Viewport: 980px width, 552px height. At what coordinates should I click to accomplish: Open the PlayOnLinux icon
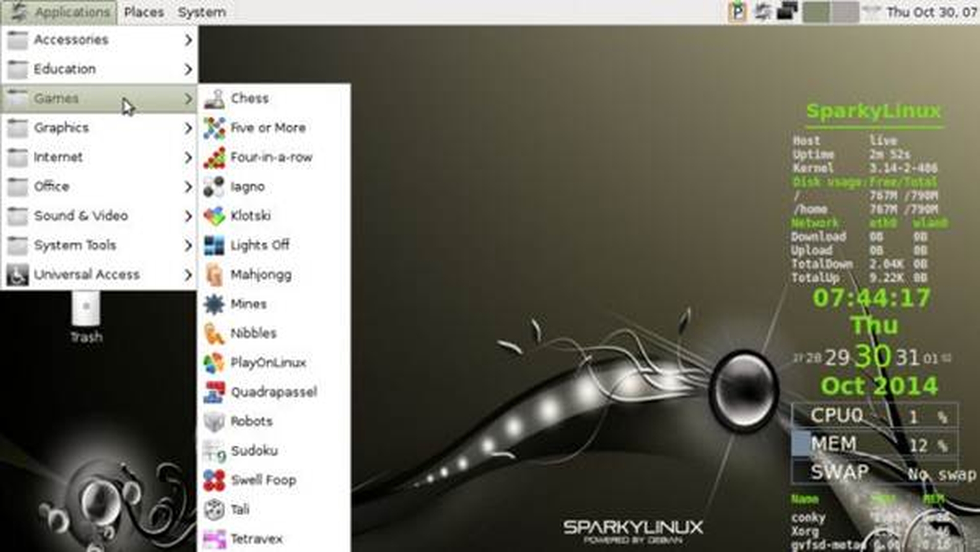[214, 363]
